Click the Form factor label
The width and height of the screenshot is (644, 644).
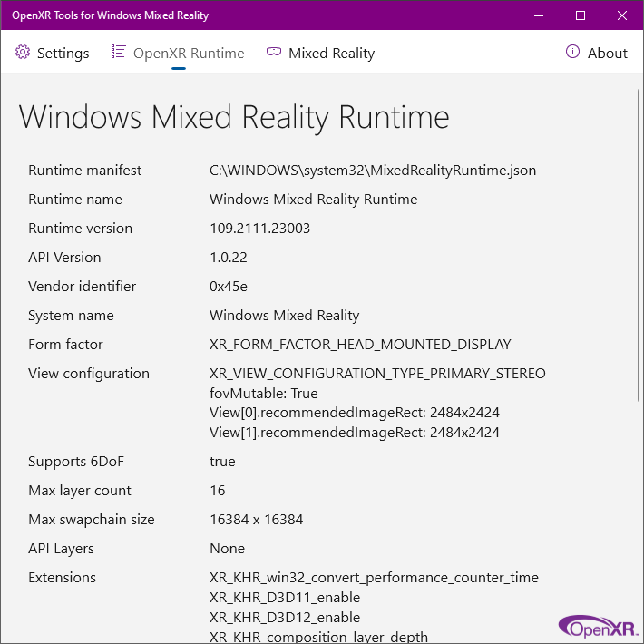(65, 344)
